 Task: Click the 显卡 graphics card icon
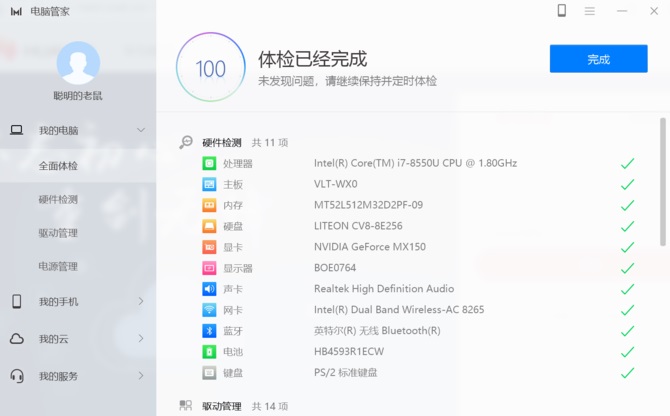click(209, 247)
